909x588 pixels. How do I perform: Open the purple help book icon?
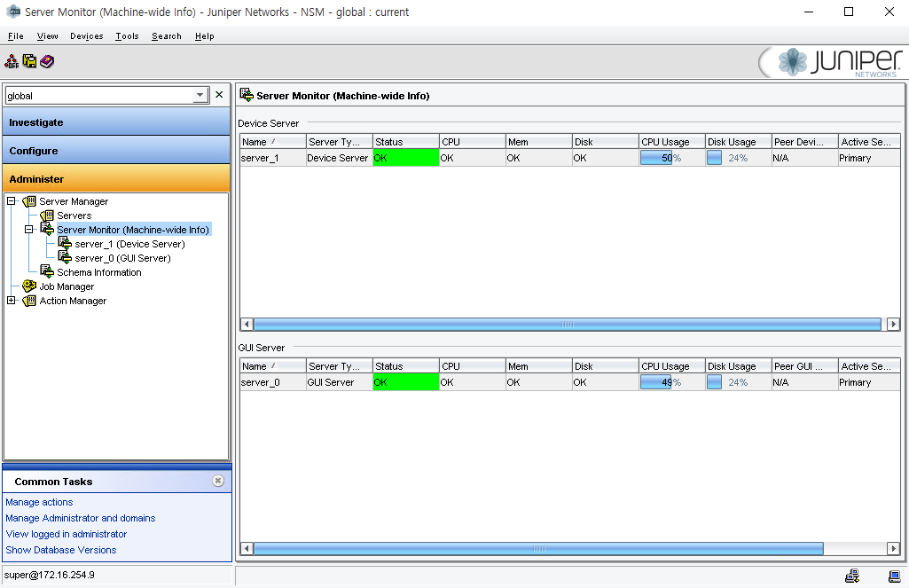pos(47,61)
